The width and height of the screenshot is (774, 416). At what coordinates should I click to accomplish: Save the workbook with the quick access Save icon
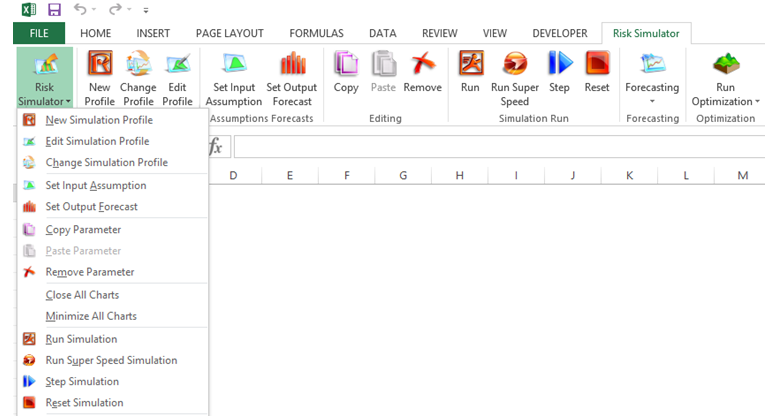coord(54,9)
